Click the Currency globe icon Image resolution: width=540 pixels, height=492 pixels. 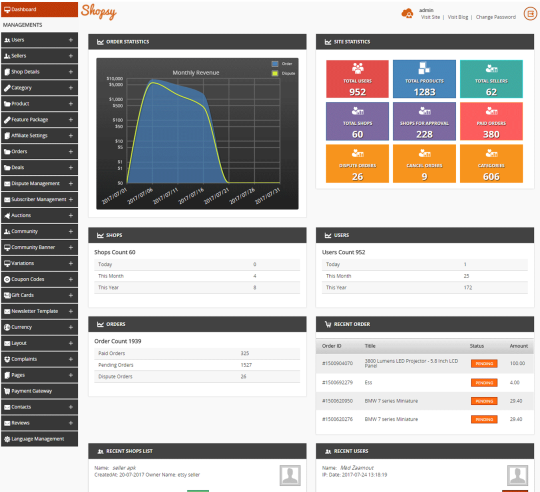(x=7, y=327)
